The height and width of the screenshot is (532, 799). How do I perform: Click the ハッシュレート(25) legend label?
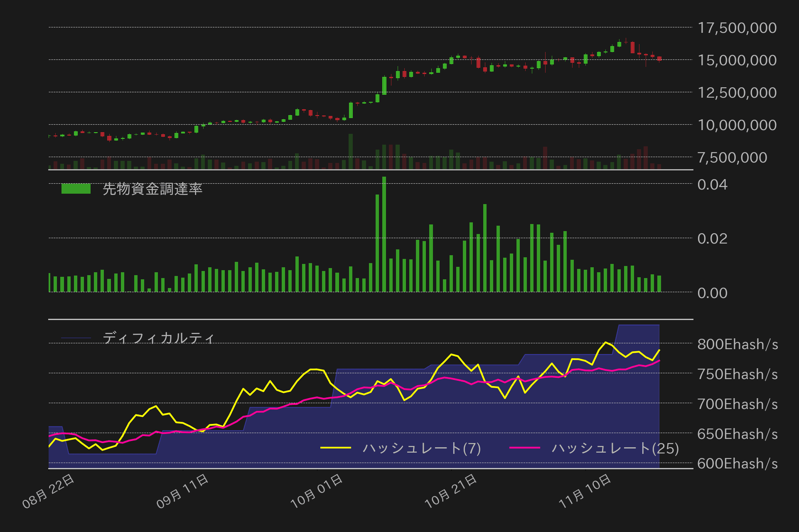(x=615, y=448)
